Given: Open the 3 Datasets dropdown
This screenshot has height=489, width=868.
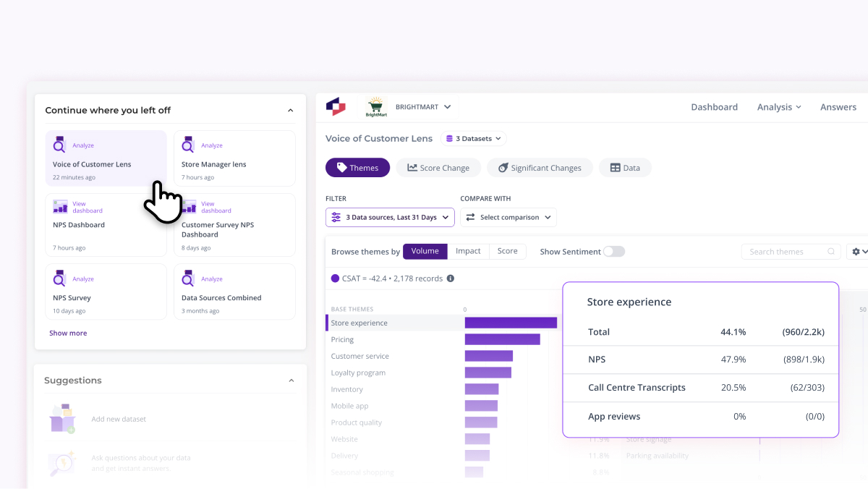Looking at the screenshot, I should pyautogui.click(x=474, y=138).
